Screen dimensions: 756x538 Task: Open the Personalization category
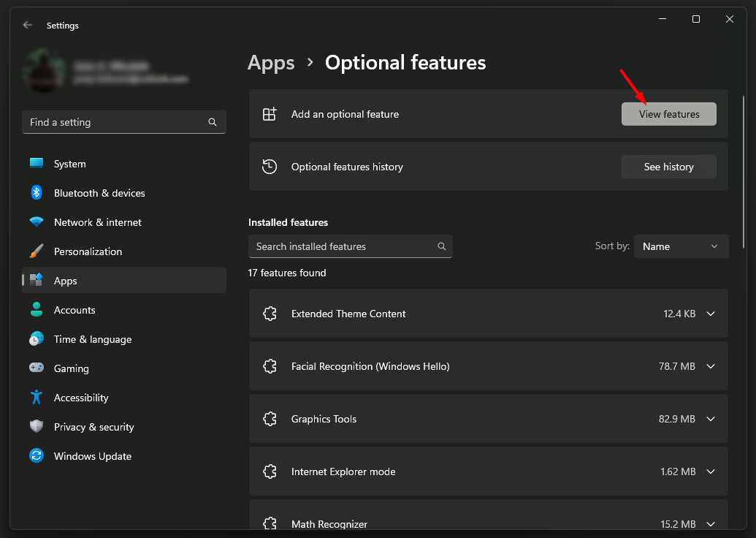click(124, 251)
